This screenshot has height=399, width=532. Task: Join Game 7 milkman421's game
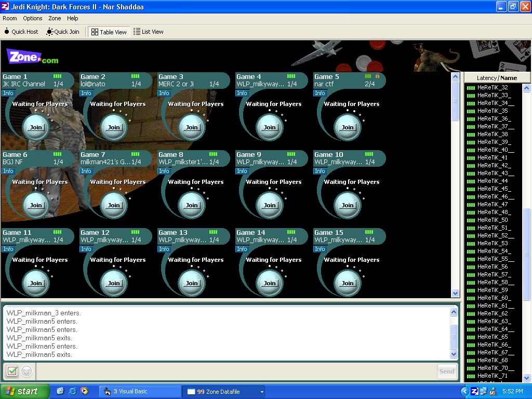tap(114, 206)
